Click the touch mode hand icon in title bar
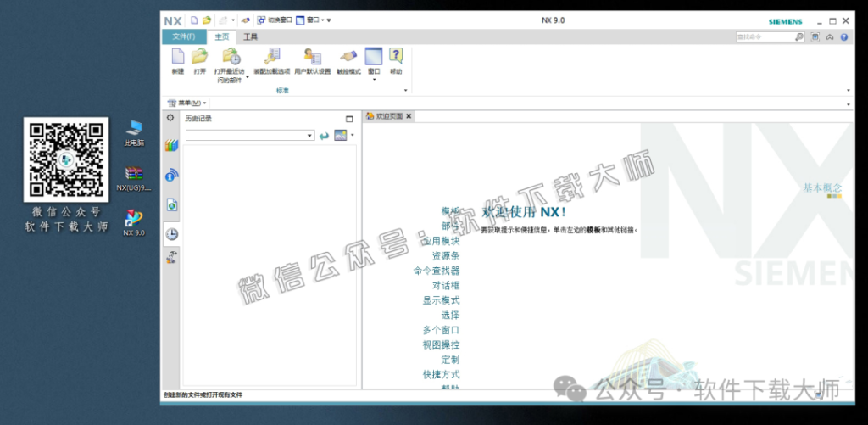 tap(246, 20)
